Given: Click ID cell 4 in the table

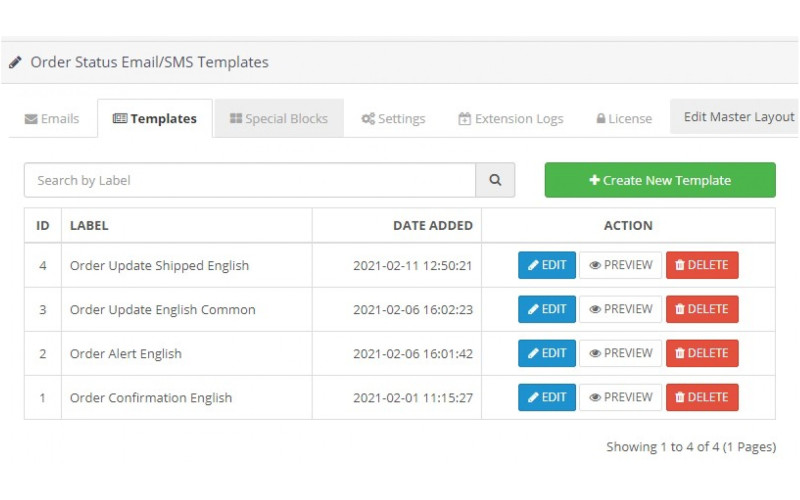Looking at the screenshot, I should (x=43, y=266).
